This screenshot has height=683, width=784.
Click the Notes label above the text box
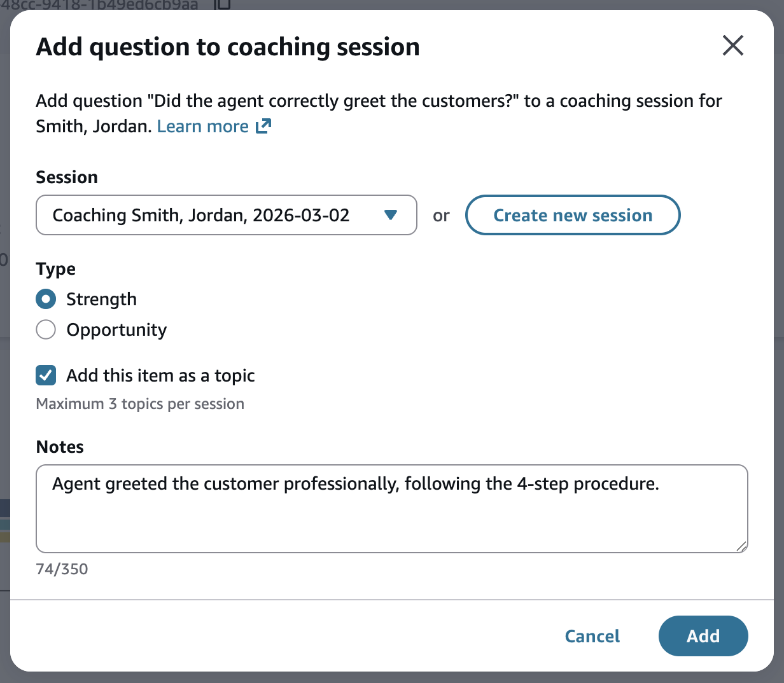click(60, 446)
